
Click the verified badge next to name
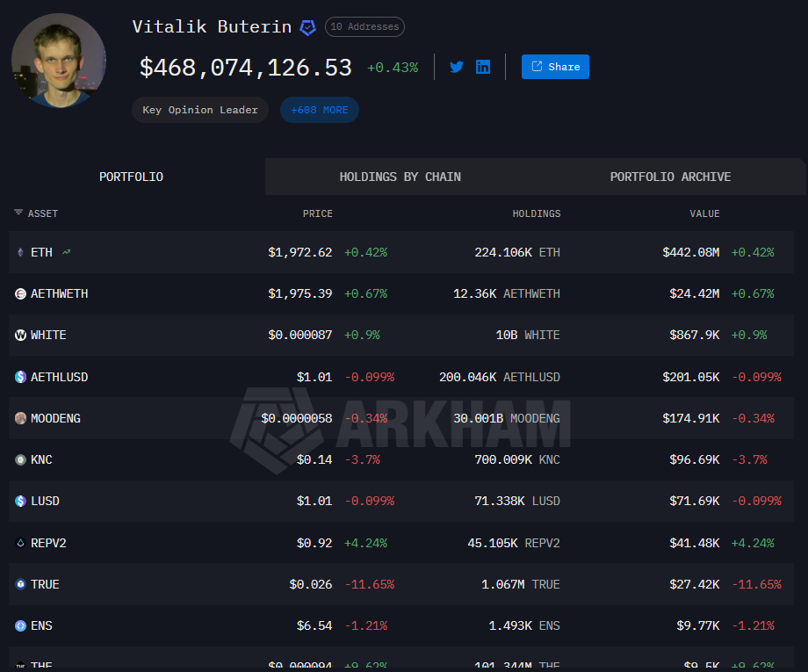click(307, 27)
